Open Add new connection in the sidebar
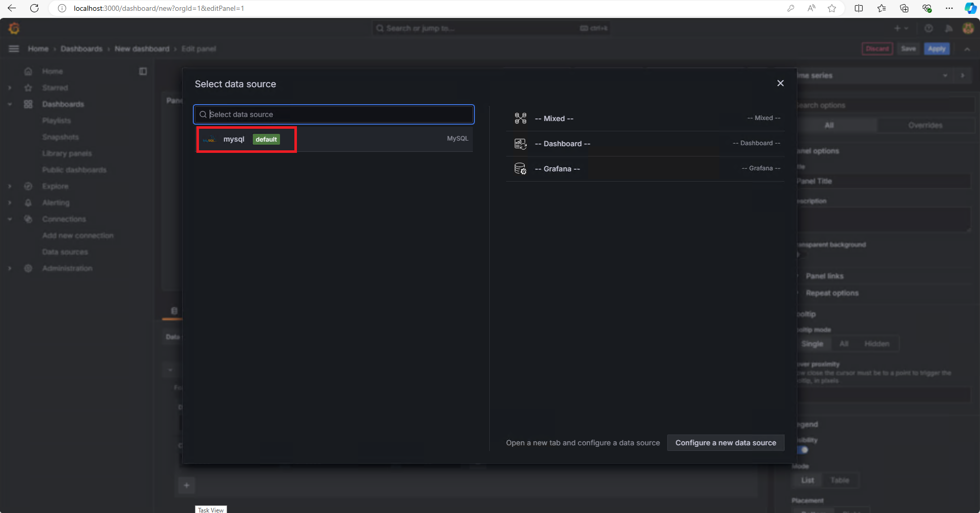 78,235
